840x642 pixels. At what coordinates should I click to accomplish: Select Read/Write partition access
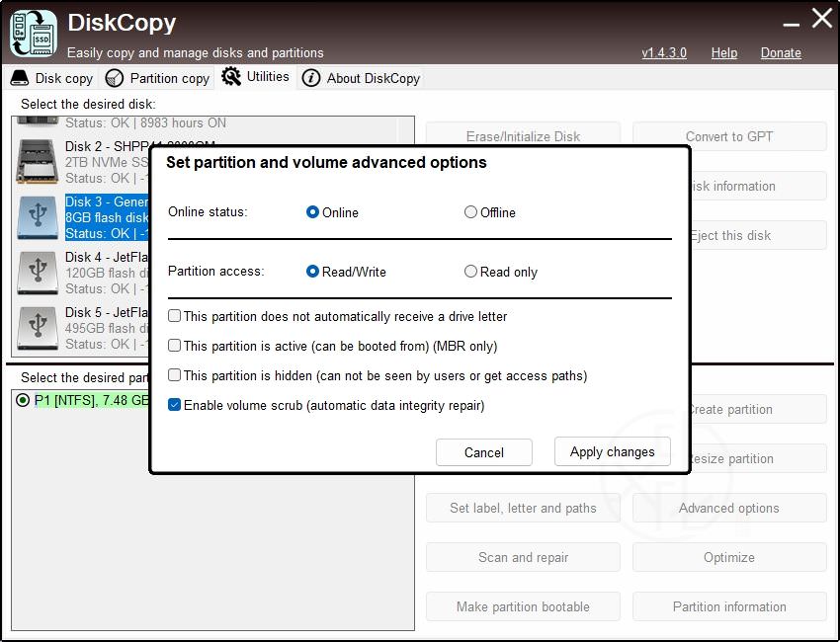point(312,272)
